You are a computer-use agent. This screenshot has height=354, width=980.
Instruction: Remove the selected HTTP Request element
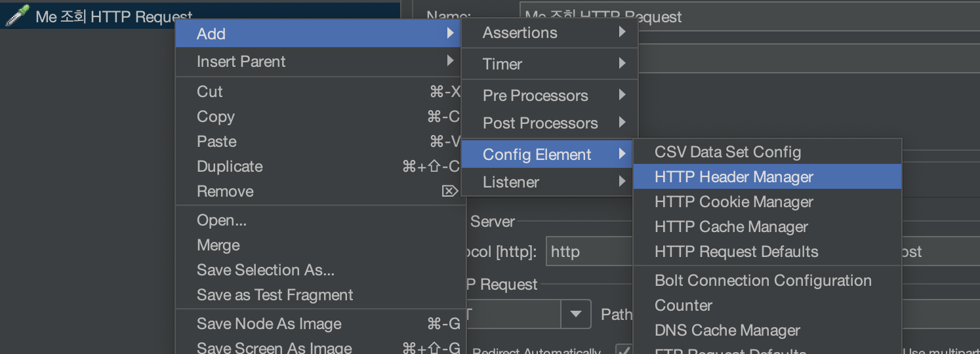(x=225, y=191)
